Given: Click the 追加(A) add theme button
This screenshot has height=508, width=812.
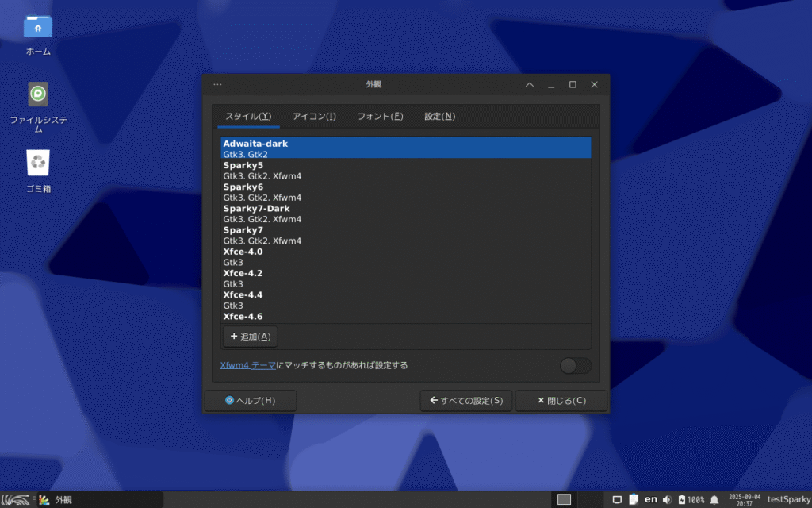Looking at the screenshot, I should point(250,337).
